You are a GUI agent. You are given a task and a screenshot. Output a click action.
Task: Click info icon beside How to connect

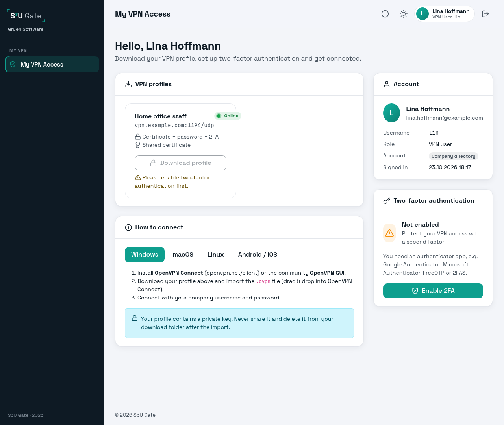click(128, 227)
